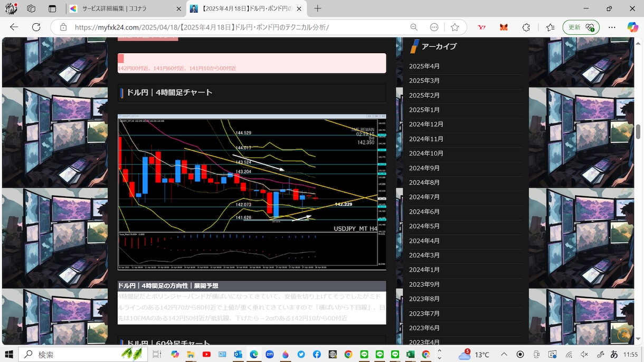644x362 pixels.
Task: Open the Yahoo extension icon
Action: tap(481, 27)
